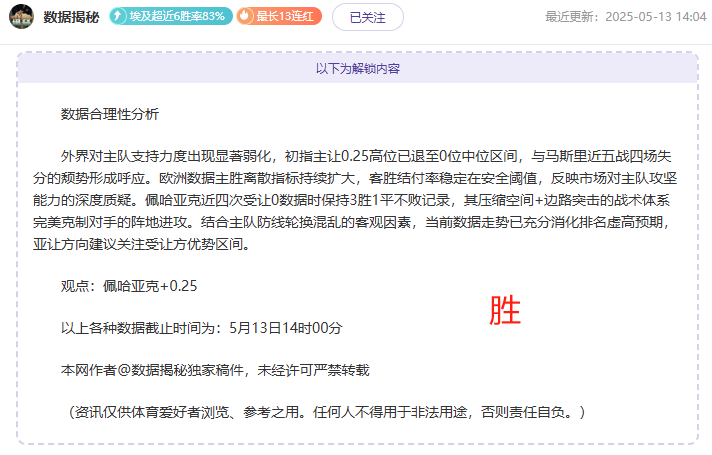This screenshot has width=712, height=455.
Task: Click the 最长13连红 badge
Action: (x=279, y=16)
